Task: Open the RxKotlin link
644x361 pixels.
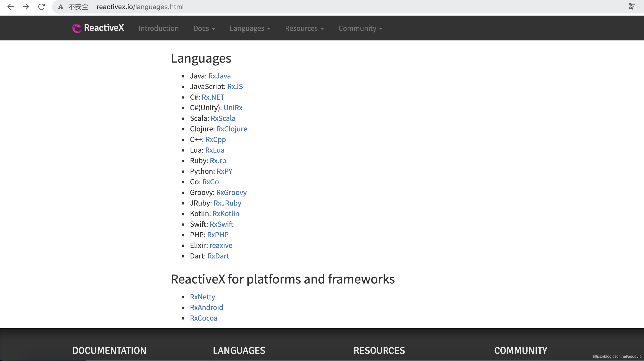Action: click(x=226, y=213)
